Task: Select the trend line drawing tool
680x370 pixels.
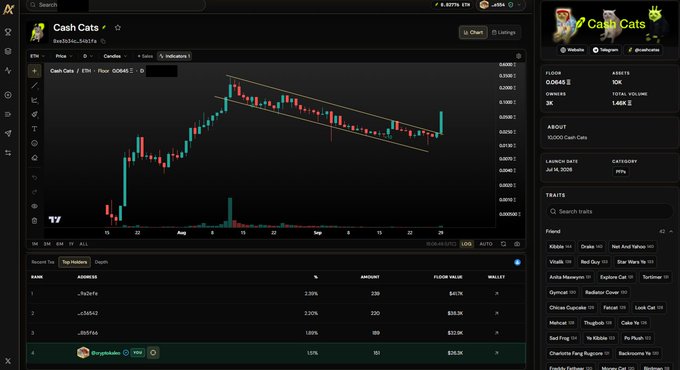Action: [x=34, y=85]
